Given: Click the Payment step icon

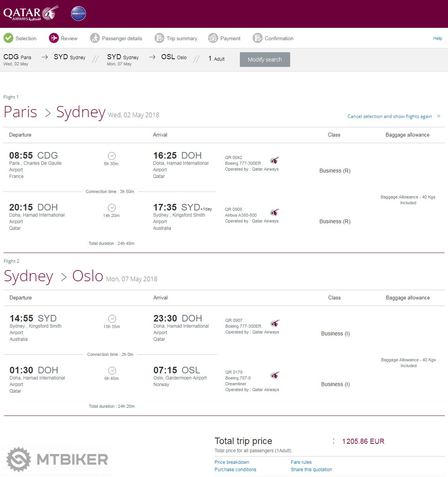Looking at the screenshot, I should click(213, 38).
